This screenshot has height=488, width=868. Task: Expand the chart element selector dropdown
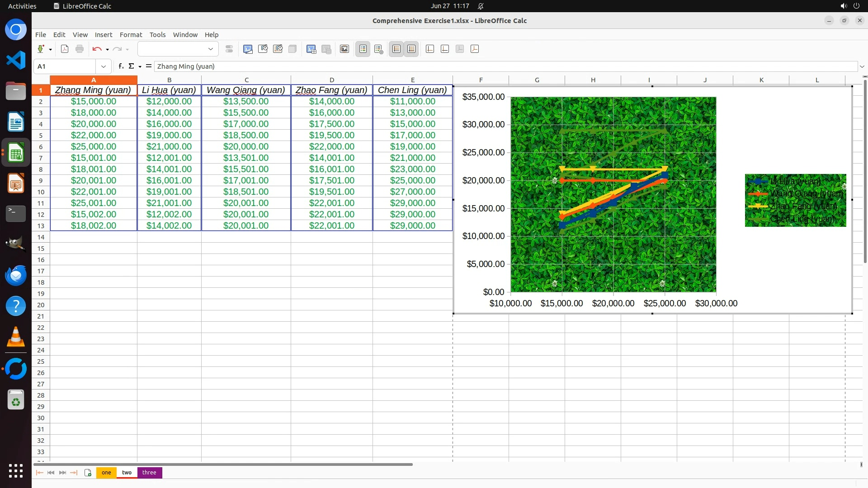click(210, 49)
